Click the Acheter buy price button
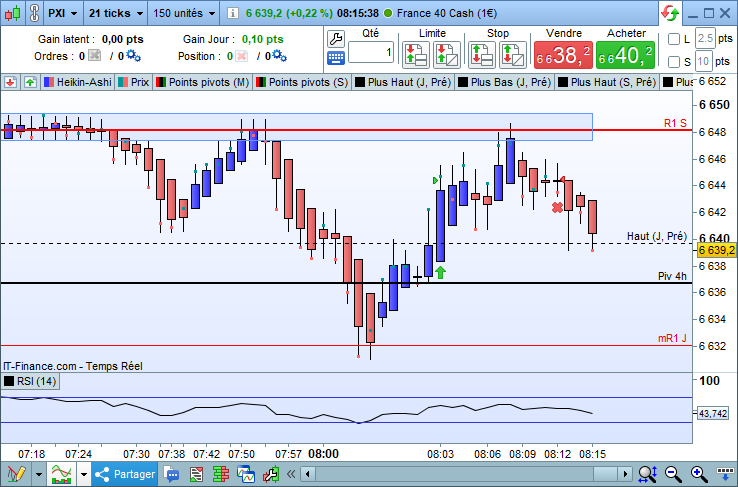Viewport: 738px width, 487px height. click(625, 55)
